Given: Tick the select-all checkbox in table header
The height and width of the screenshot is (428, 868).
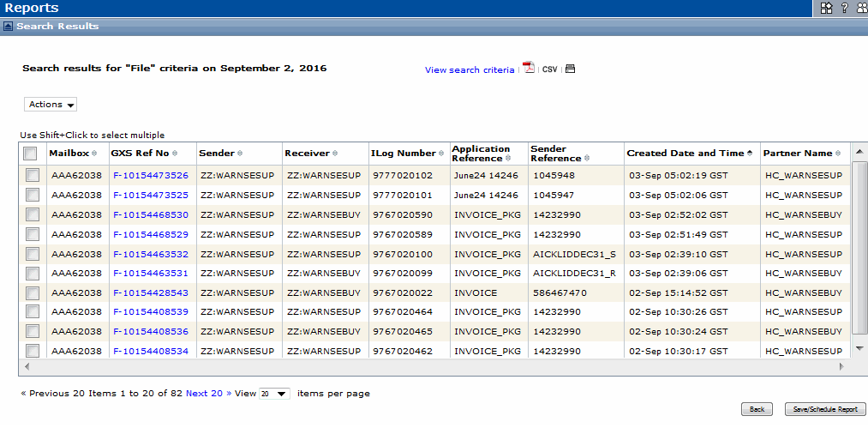Looking at the screenshot, I should (31, 154).
